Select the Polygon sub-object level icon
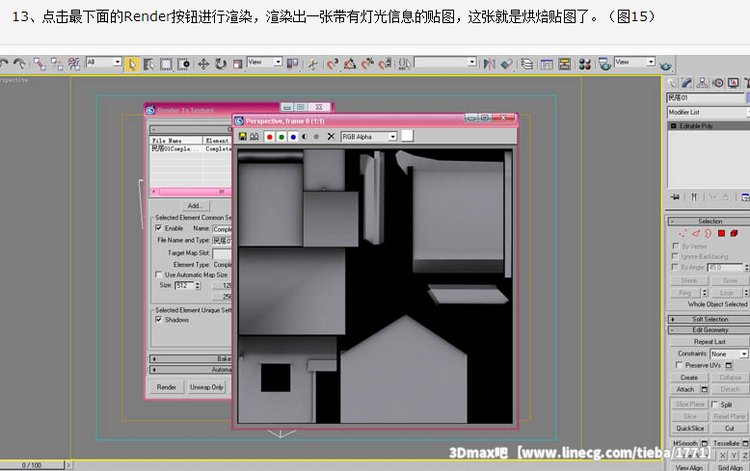Screen dimensions: 750x471 tap(721, 233)
